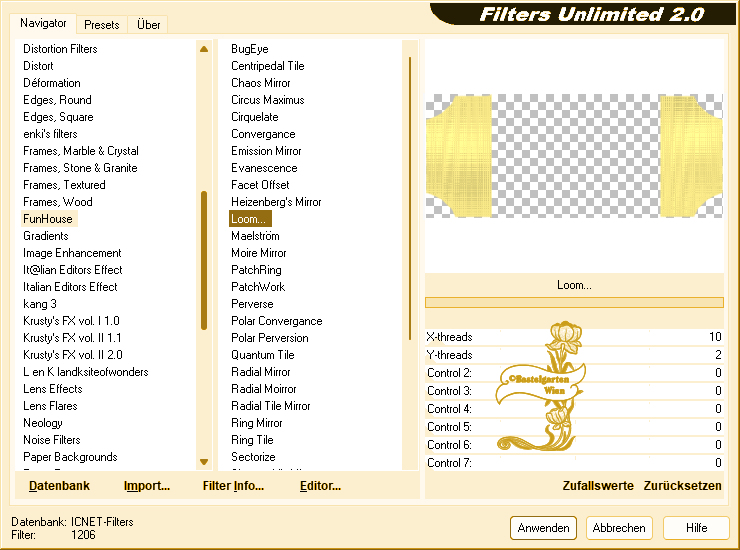The width and height of the screenshot is (740, 550).
Task: Select kang 3 category
Action: (40, 304)
